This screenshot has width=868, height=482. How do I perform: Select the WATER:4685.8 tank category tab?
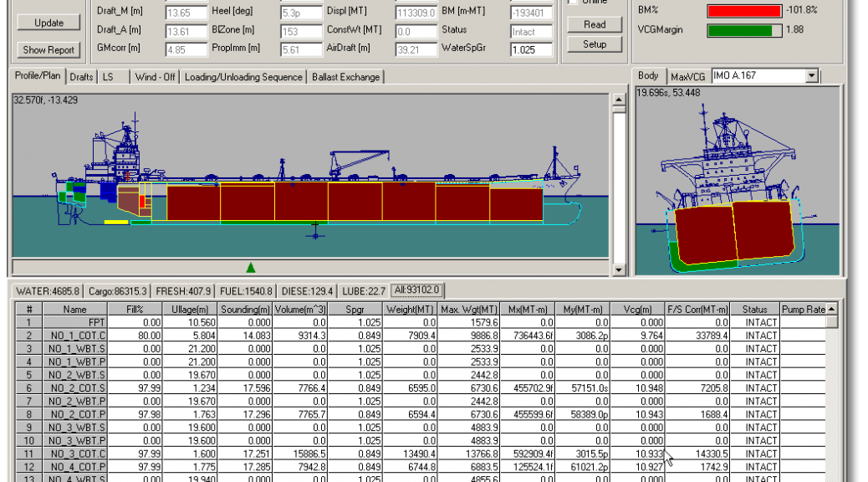point(48,291)
